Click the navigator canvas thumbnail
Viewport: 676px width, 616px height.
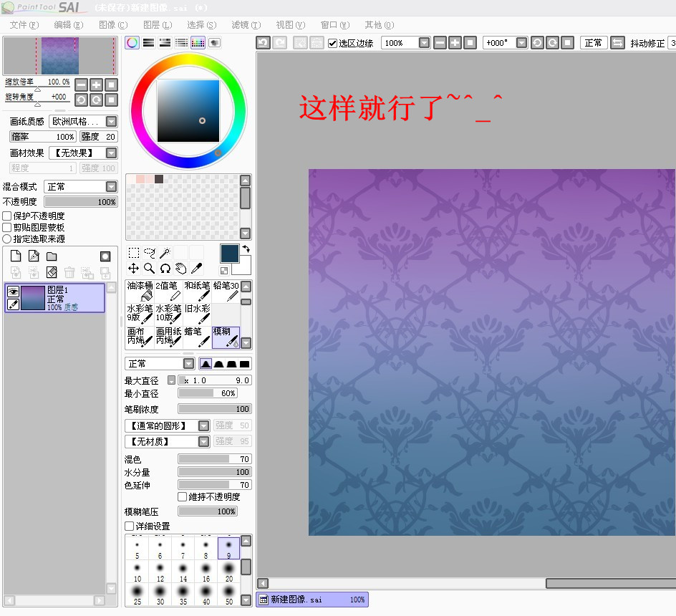[x=60, y=56]
